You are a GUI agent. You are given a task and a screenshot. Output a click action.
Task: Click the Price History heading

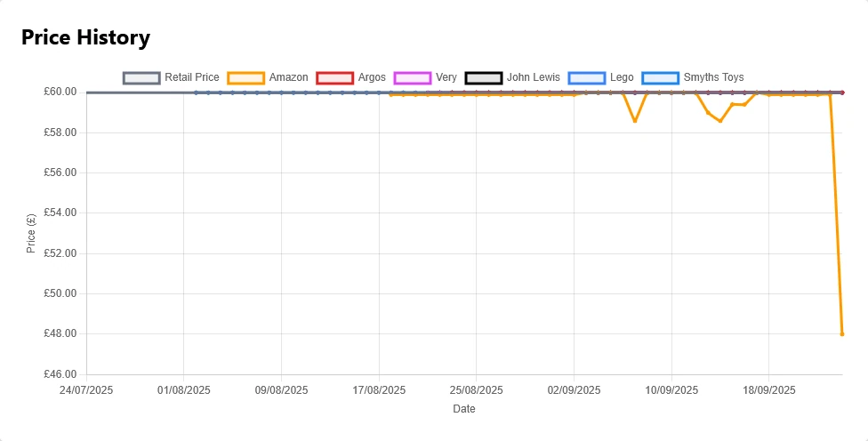coord(85,37)
